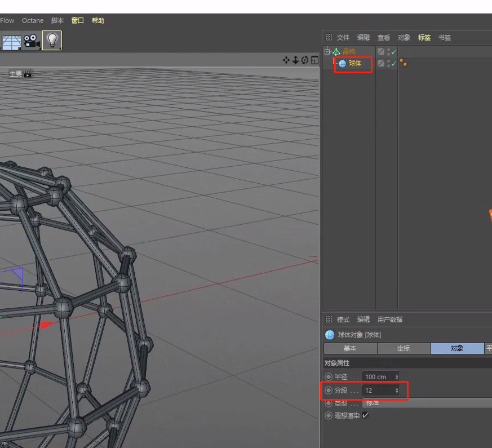Click the viewport maximize toggle icon
Viewport: 492px width, 448px height.
314,60
